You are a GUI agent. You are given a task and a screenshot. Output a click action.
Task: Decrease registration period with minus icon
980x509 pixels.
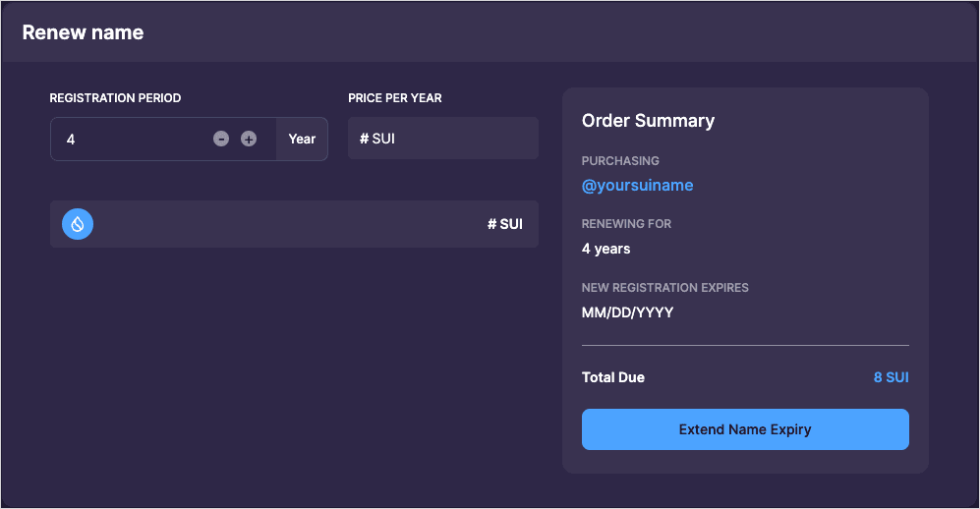[221, 140]
